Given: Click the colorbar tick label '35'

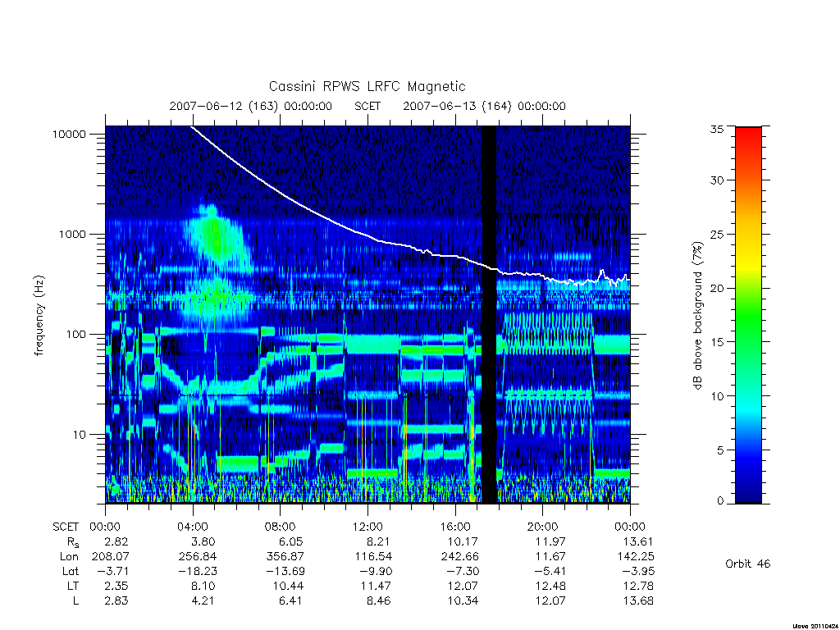Looking at the screenshot, I should (x=716, y=129).
